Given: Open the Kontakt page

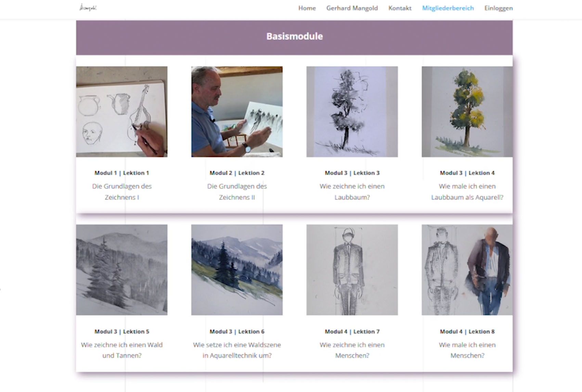Looking at the screenshot, I should (400, 8).
